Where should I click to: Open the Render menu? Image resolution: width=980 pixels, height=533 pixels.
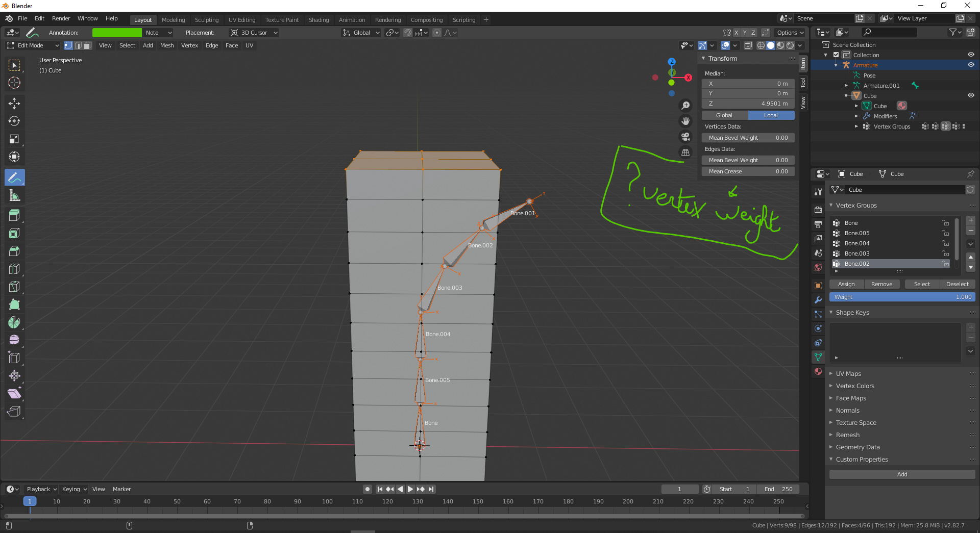pos(61,18)
